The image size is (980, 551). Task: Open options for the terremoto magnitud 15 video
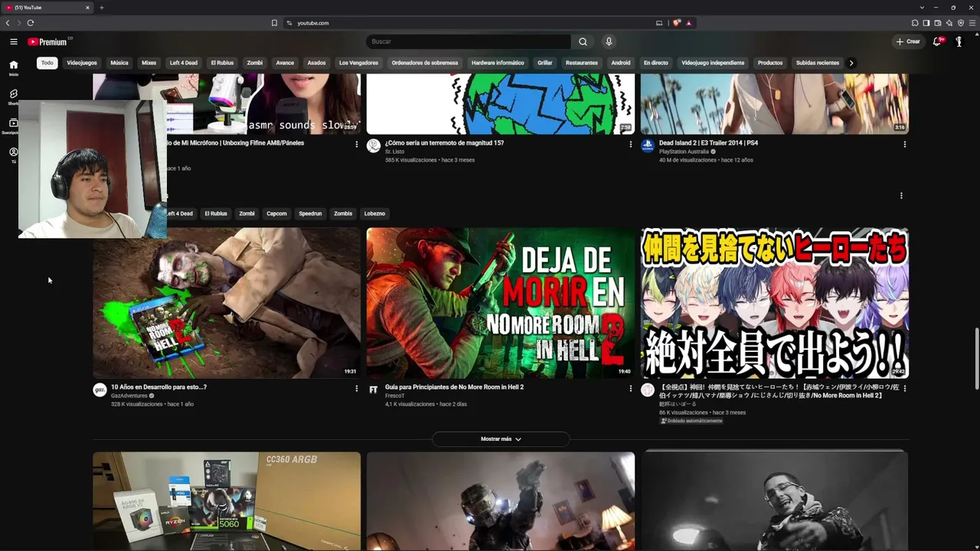coord(631,144)
